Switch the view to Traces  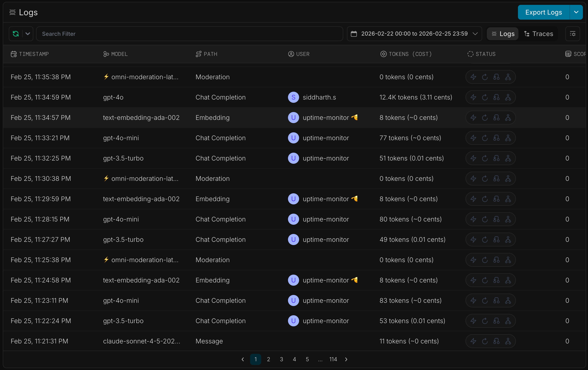pos(539,34)
